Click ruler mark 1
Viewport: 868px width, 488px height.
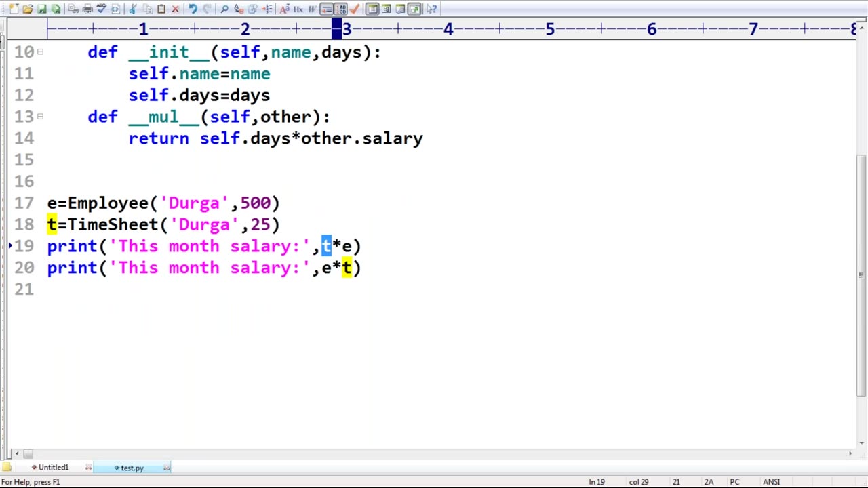(x=143, y=29)
